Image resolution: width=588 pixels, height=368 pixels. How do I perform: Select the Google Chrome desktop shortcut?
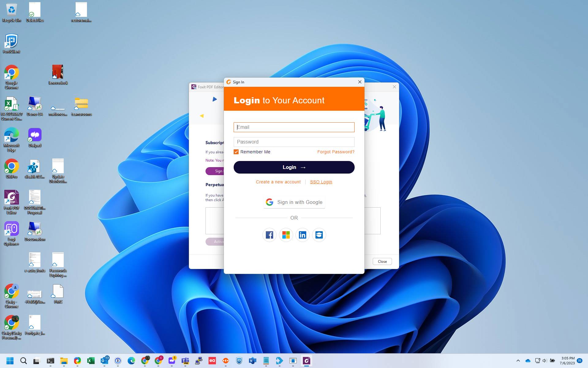[x=12, y=77]
